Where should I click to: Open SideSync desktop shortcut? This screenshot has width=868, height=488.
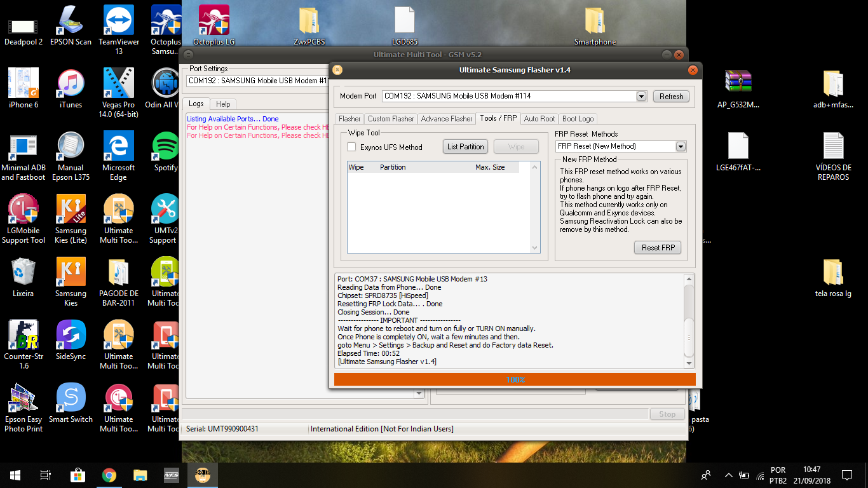coord(71,341)
